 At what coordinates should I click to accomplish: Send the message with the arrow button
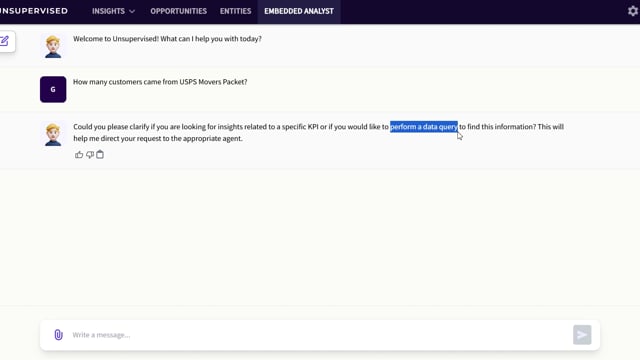tap(582, 335)
